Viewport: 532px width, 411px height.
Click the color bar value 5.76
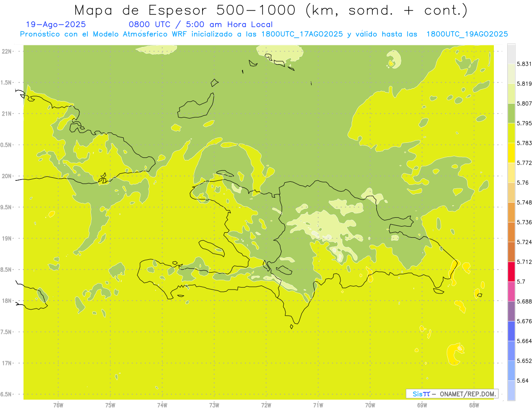click(523, 183)
